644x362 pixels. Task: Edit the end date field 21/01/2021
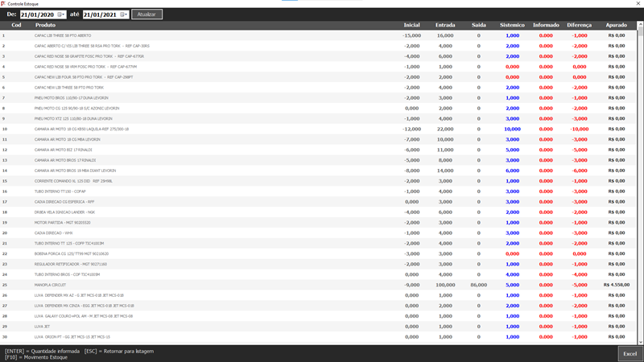click(x=100, y=14)
